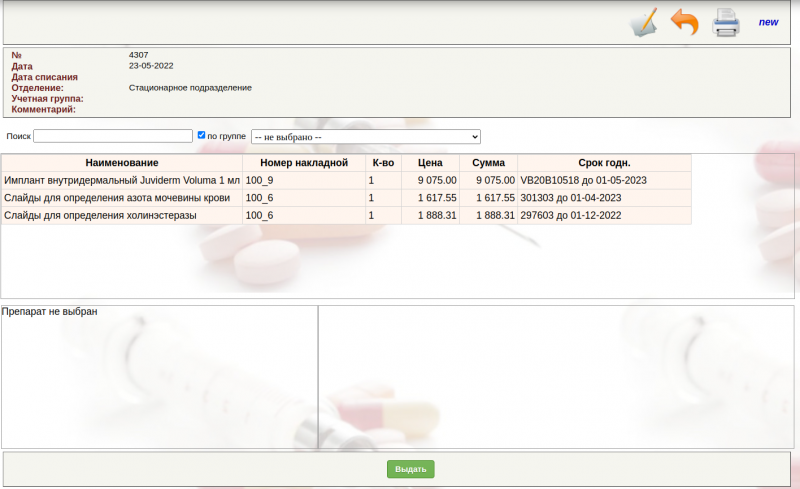The height and width of the screenshot is (489, 800).
Task: Open the "-- не выбрано --" group dropdown
Action: click(x=365, y=136)
